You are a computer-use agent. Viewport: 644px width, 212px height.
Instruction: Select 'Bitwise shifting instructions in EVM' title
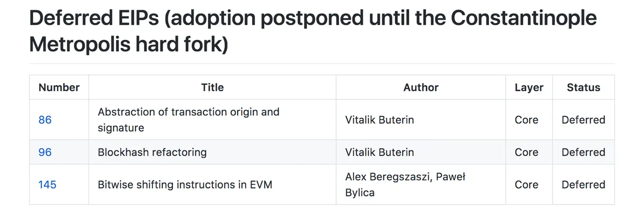click(x=185, y=185)
